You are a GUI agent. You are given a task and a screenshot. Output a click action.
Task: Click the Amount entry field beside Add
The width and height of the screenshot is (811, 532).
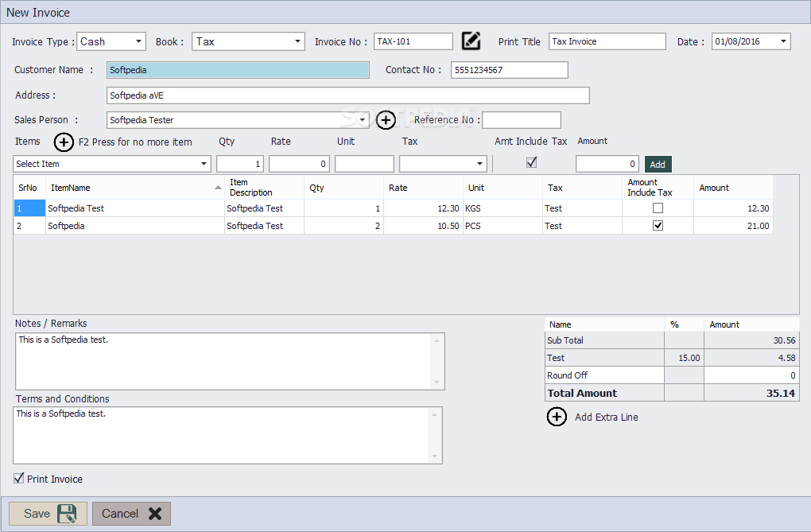point(607,164)
